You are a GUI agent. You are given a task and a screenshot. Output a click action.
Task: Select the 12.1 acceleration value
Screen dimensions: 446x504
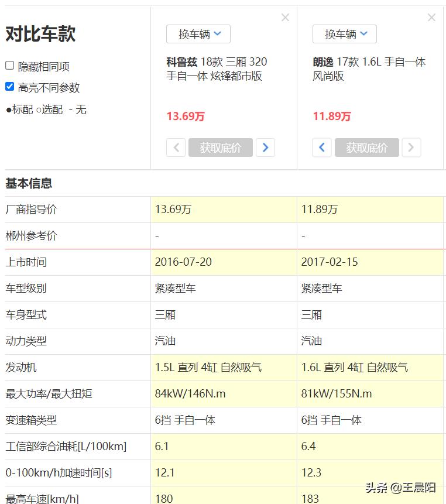pyautogui.click(x=164, y=473)
